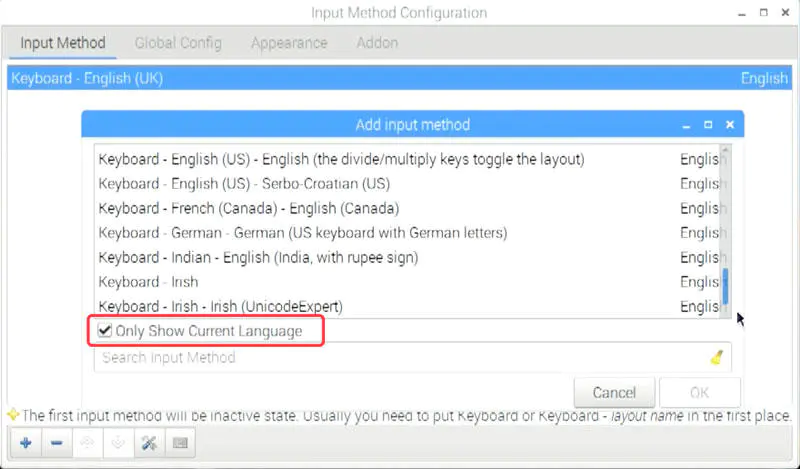Select Indian - English (India, with rupee sign)
Image resolution: width=800 pixels, height=469 pixels.
(x=407, y=257)
